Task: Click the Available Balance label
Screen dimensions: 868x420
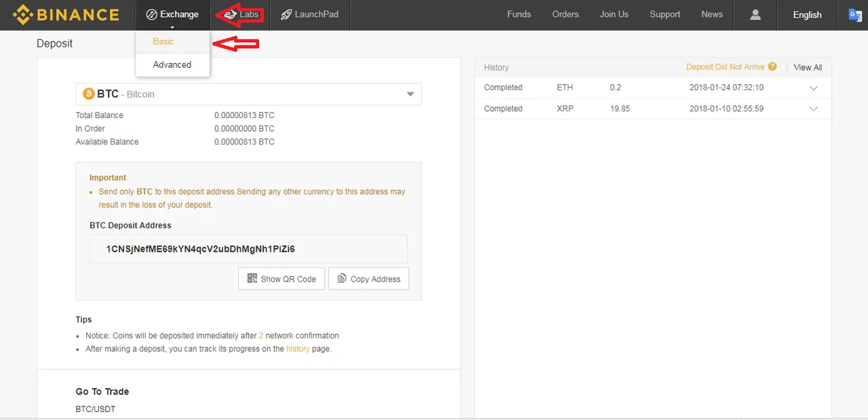Action: pos(107,142)
